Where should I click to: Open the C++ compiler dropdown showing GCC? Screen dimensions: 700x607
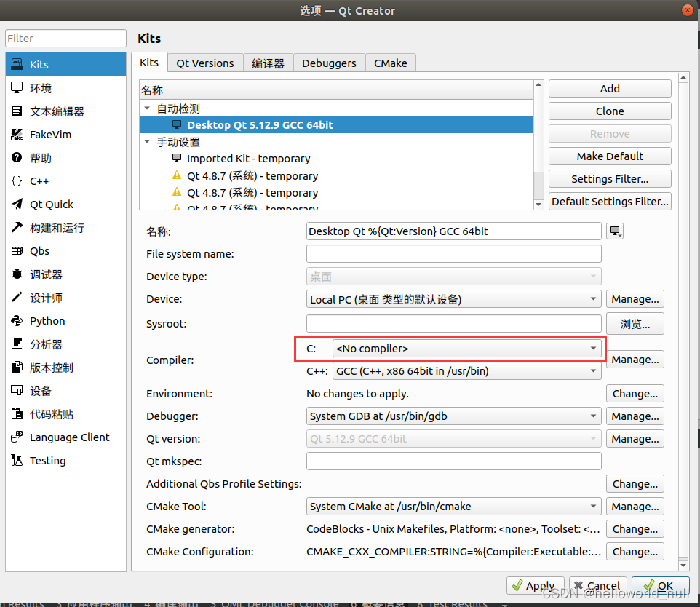coord(467,370)
